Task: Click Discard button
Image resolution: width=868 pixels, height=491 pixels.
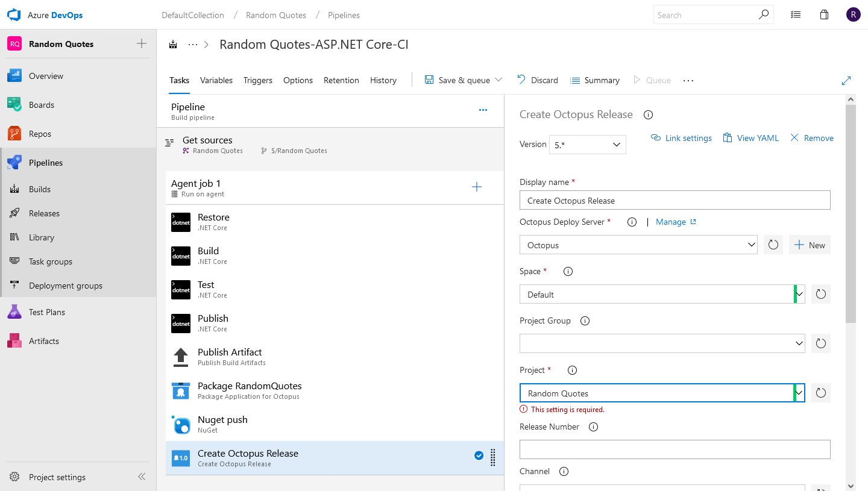Action: coord(537,80)
